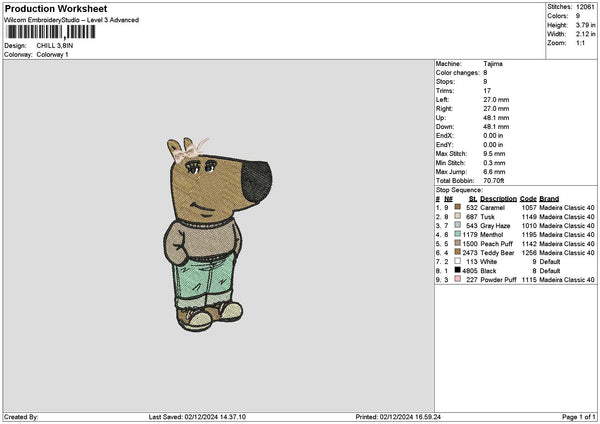The width and height of the screenshot is (600, 424).
Task: Click the stitch count 4805 for Black
Action: [470, 271]
